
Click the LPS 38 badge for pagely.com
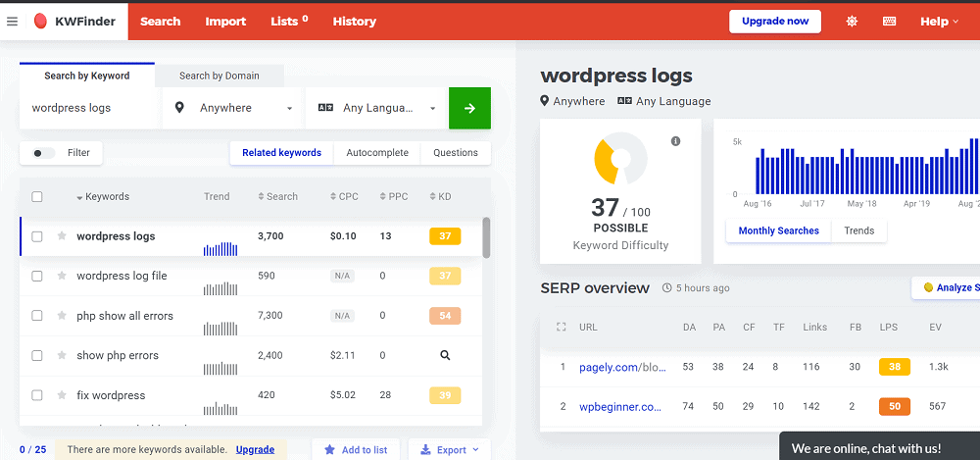pos(895,367)
